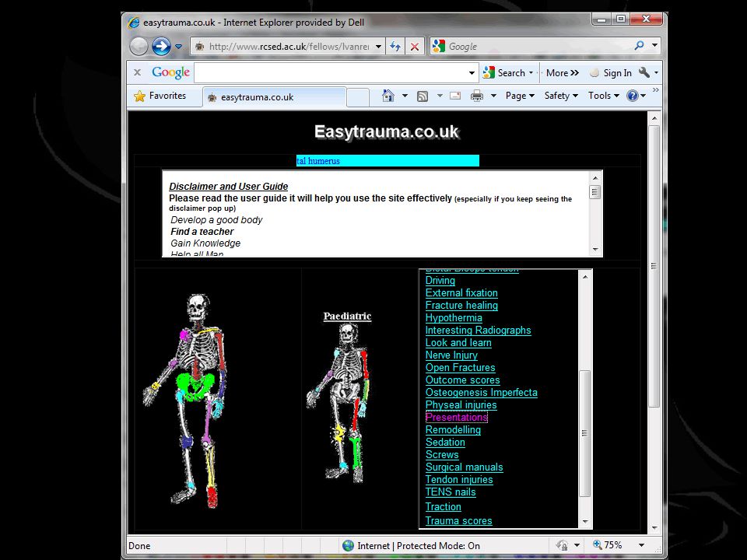Click More on the Google toolbar
Viewport: 747px width, 560px height.
(562, 73)
